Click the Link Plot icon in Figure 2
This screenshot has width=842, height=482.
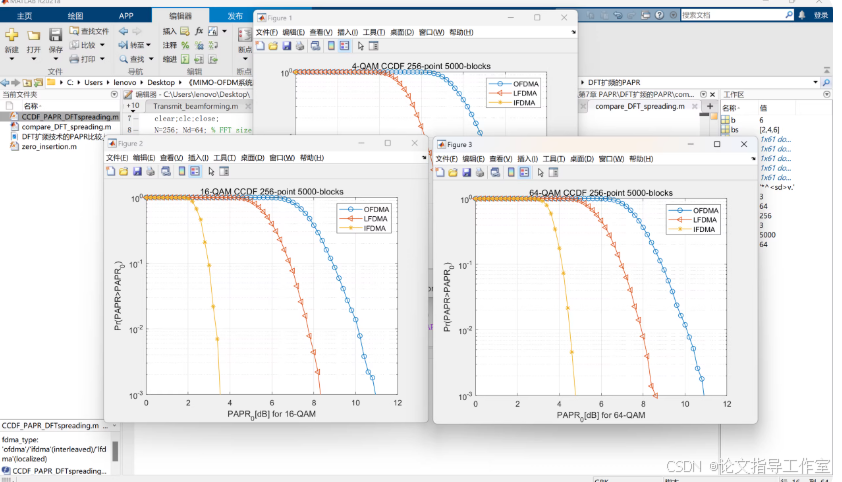click(166, 171)
